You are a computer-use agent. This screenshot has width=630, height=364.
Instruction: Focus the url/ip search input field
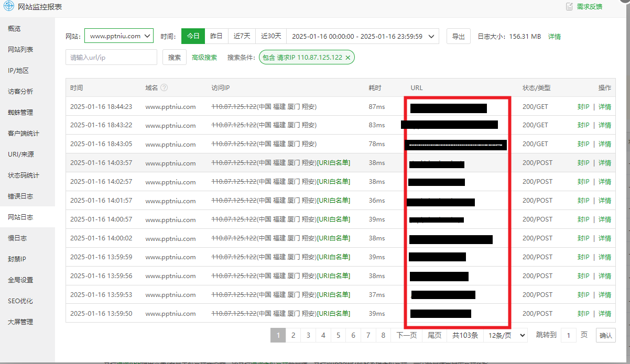tap(111, 57)
